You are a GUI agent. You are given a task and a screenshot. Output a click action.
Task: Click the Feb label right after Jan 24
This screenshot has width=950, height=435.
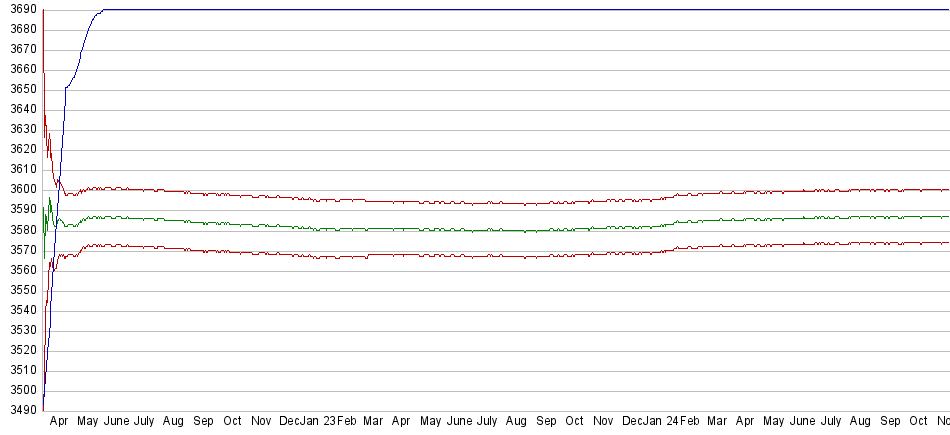tap(689, 422)
